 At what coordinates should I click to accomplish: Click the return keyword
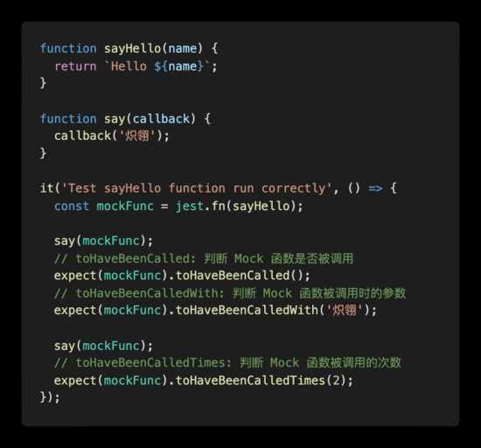pyautogui.click(x=75, y=66)
